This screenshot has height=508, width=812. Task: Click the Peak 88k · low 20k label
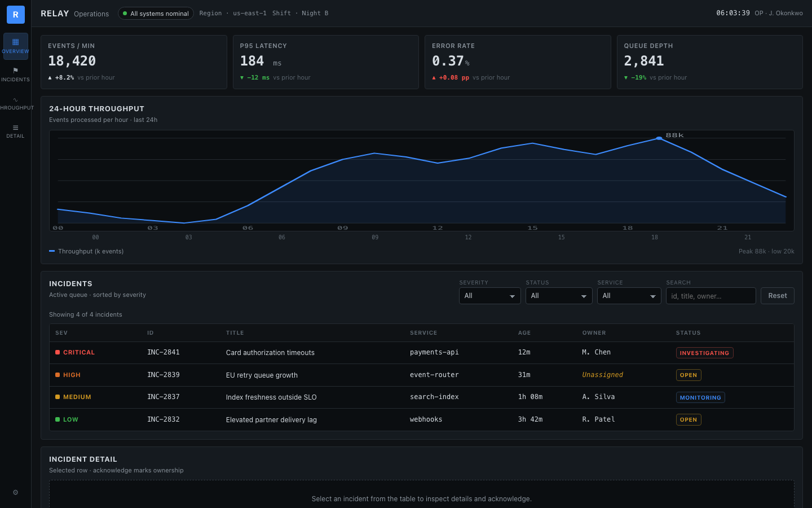(x=766, y=251)
